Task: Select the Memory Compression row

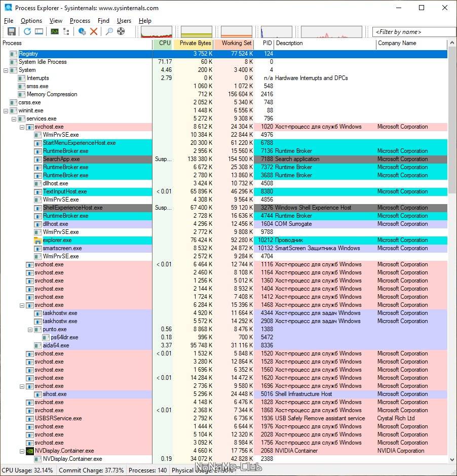Action: [x=224, y=94]
